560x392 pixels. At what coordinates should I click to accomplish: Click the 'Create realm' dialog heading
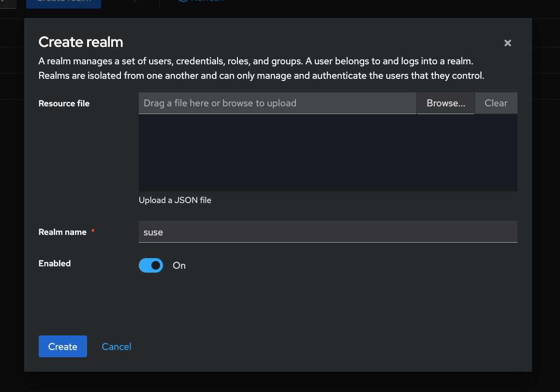coord(81,43)
